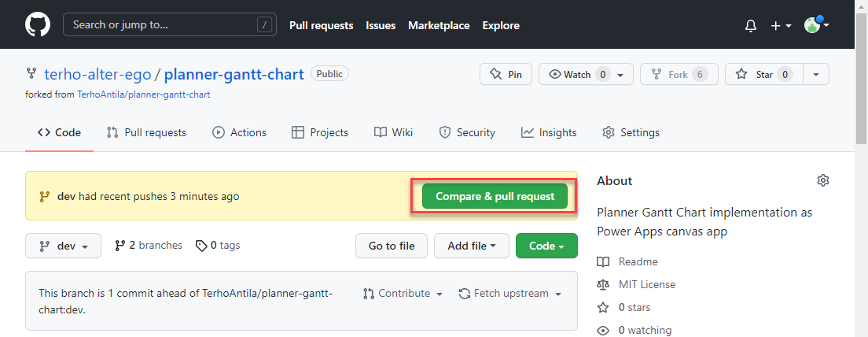This screenshot has height=337, width=868.
Task: Open the notifications bell
Action: pyautogui.click(x=750, y=25)
